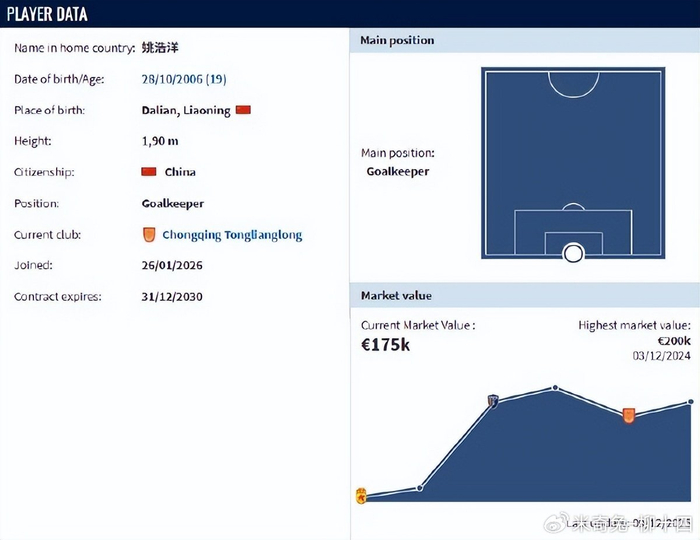Image resolution: width=700 pixels, height=540 pixels.
Task: Select the second data point on market chart
Action: pyautogui.click(x=420, y=488)
